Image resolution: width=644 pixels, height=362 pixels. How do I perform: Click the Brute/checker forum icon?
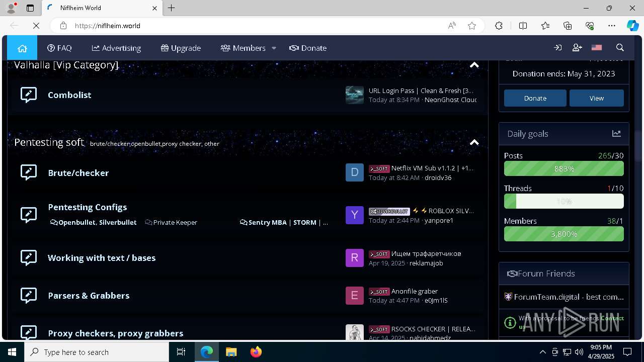[x=29, y=172]
